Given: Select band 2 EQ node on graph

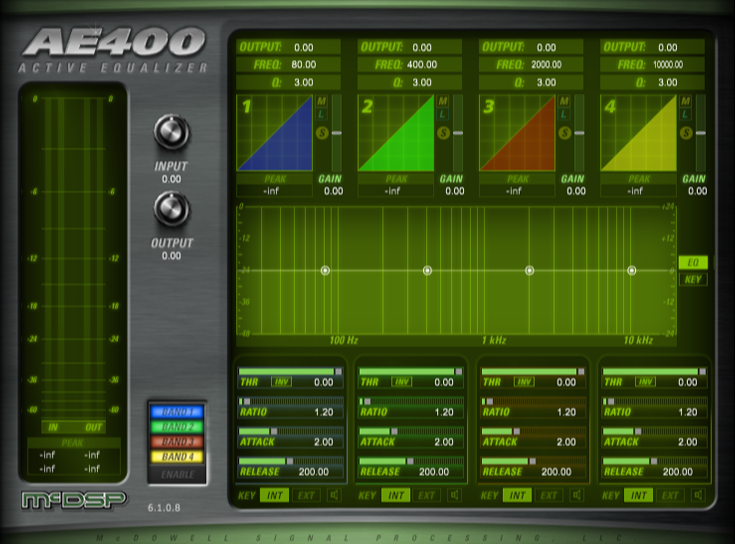Looking at the screenshot, I should click(427, 270).
